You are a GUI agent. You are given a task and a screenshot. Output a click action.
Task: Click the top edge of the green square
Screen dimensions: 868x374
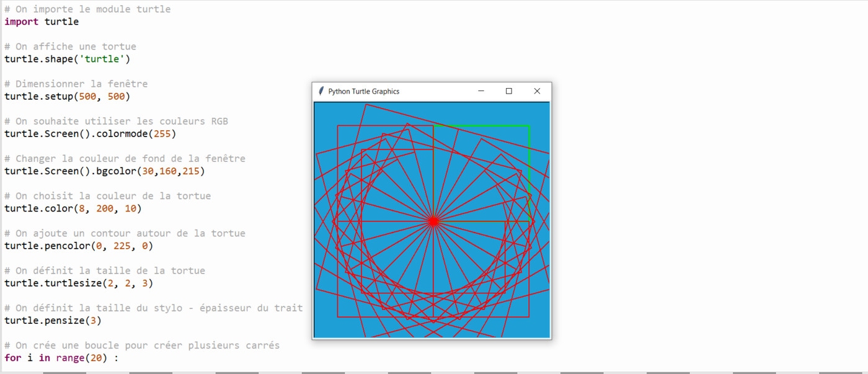click(482, 126)
